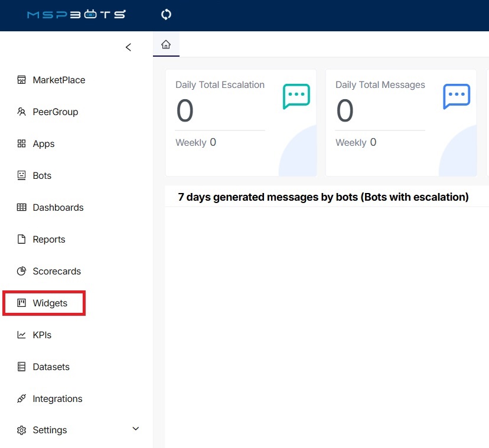
Task: Click the blue Daily Total Messages chat icon
Action: pyautogui.click(x=457, y=97)
